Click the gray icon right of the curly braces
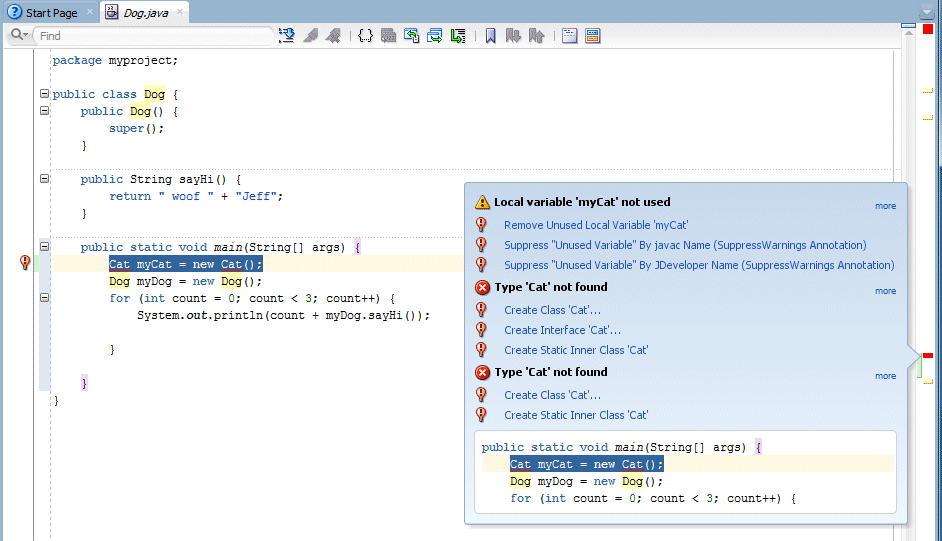Viewport: 942px width, 541px height. [x=389, y=36]
